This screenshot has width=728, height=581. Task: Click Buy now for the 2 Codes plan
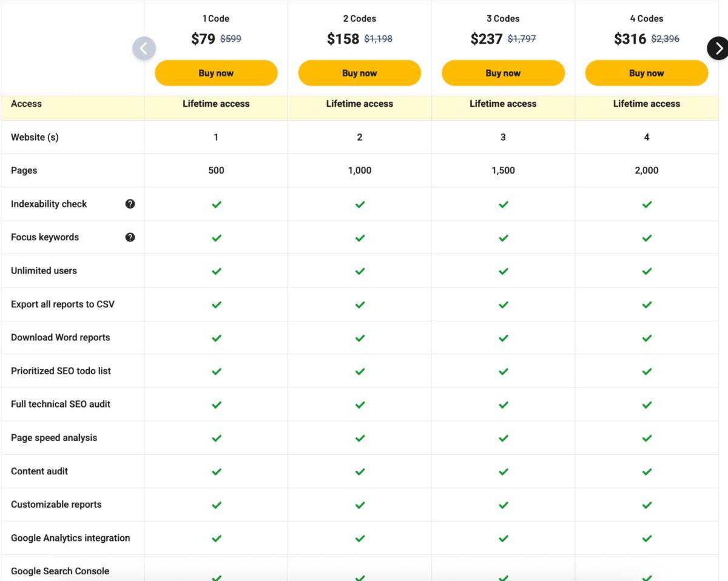(359, 72)
